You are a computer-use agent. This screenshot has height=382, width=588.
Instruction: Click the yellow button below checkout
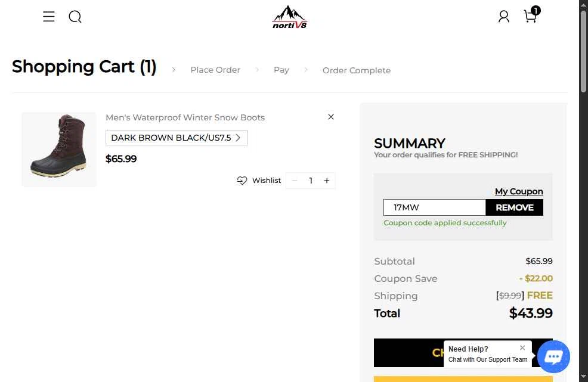[x=463, y=379]
